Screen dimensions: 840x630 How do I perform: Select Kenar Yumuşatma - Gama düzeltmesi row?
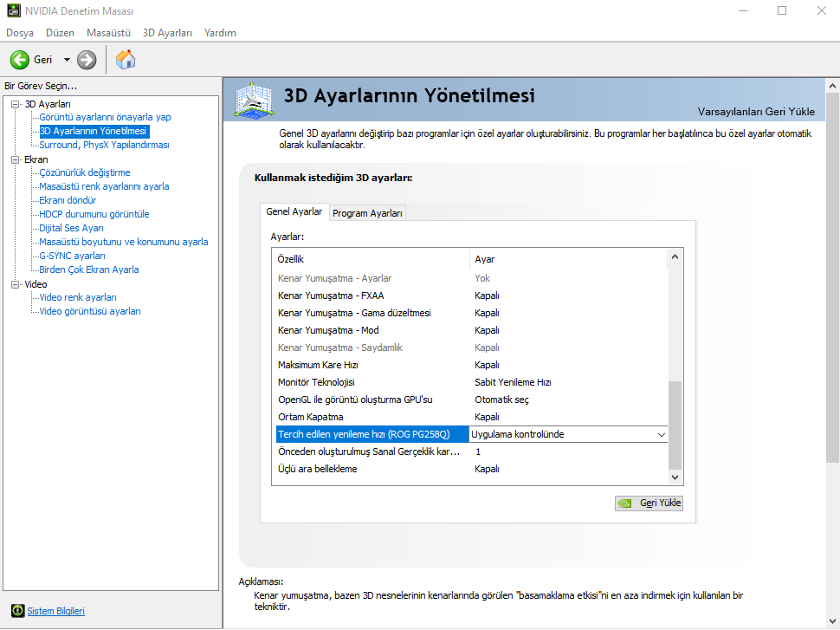pyautogui.click(x=472, y=313)
